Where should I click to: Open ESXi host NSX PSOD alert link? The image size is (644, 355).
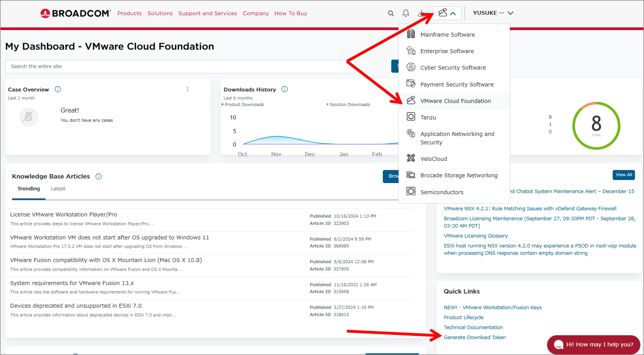pyautogui.click(x=540, y=249)
